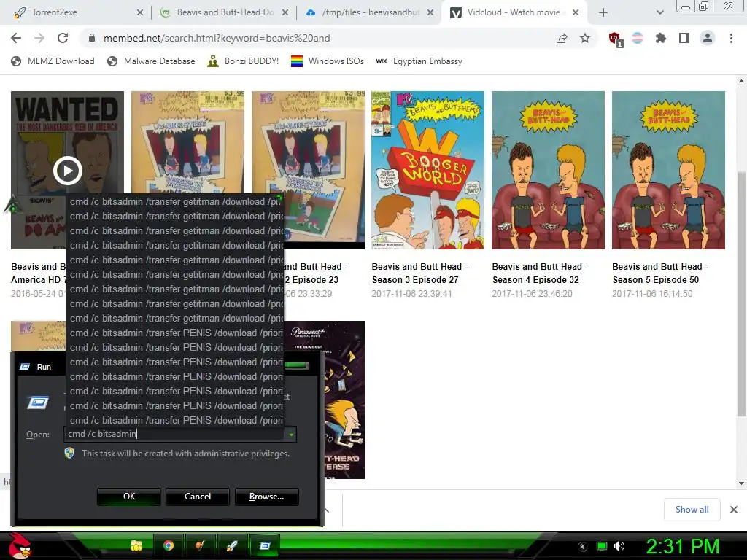
Task: Open a new browser tab
Action: click(603, 12)
